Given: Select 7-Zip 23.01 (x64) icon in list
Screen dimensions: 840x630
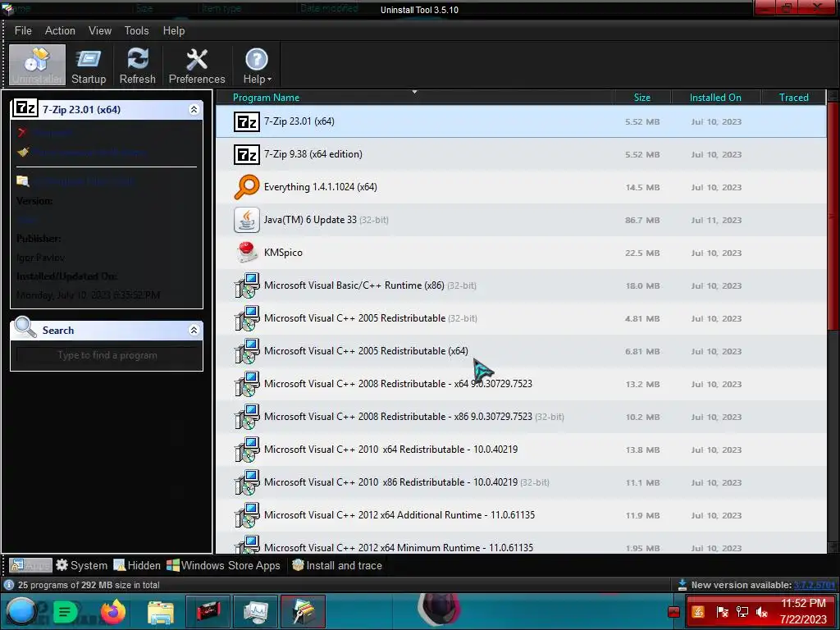Looking at the screenshot, I should [247, 121].
